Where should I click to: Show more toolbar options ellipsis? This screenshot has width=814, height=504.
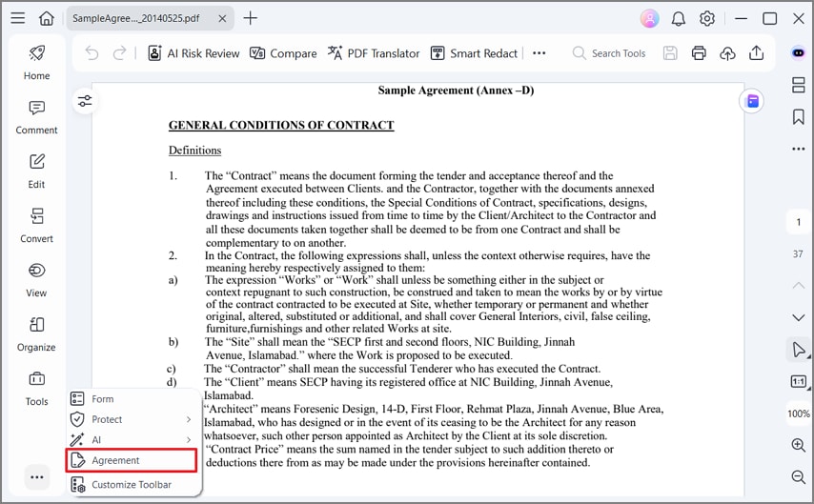click(539, 53)
